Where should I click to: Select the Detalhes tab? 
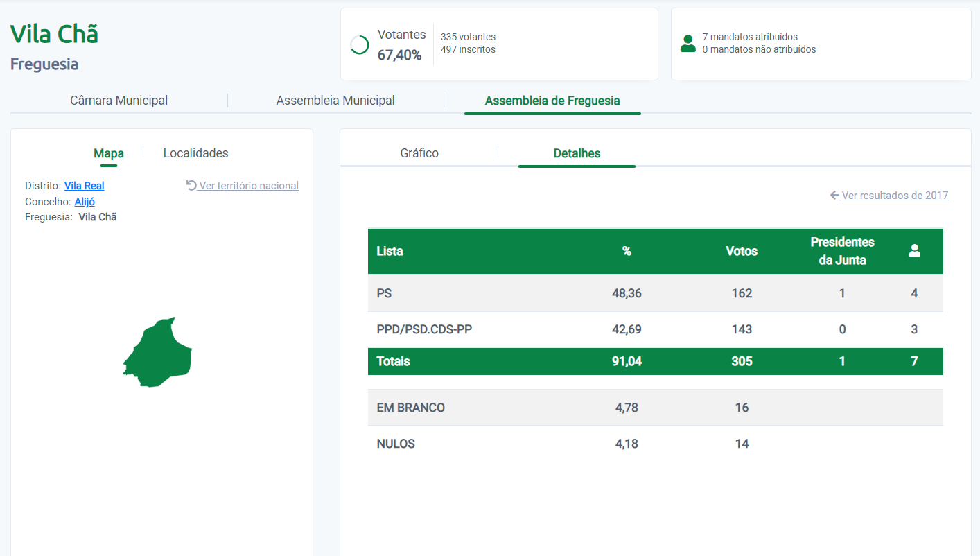(x=577, y=153)
